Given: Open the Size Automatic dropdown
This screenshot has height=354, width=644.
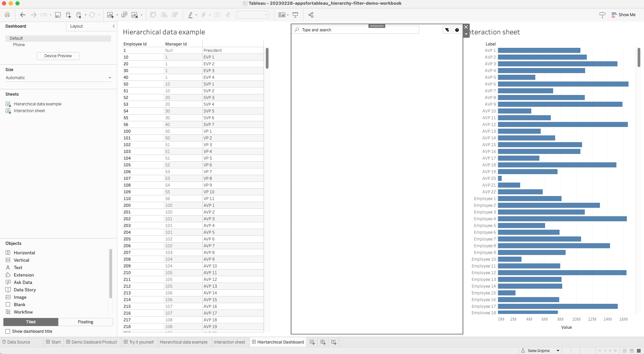Looking at the screenshot, I should (58, 78).
